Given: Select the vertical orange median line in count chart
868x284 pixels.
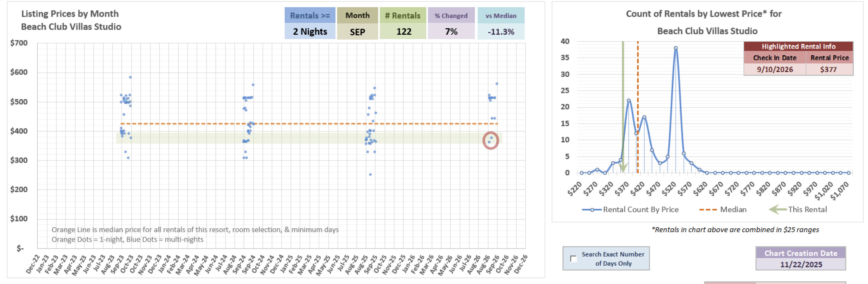Looking at the screenshot, I should 638,95.
